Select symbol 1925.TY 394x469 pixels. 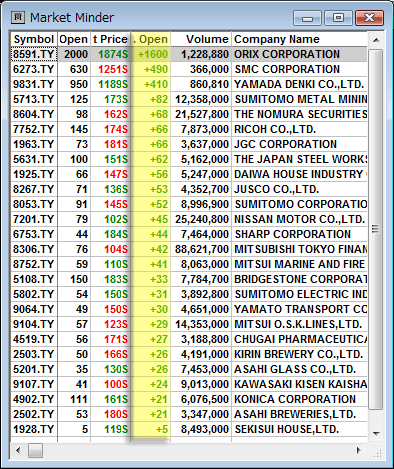click(34, 174)
